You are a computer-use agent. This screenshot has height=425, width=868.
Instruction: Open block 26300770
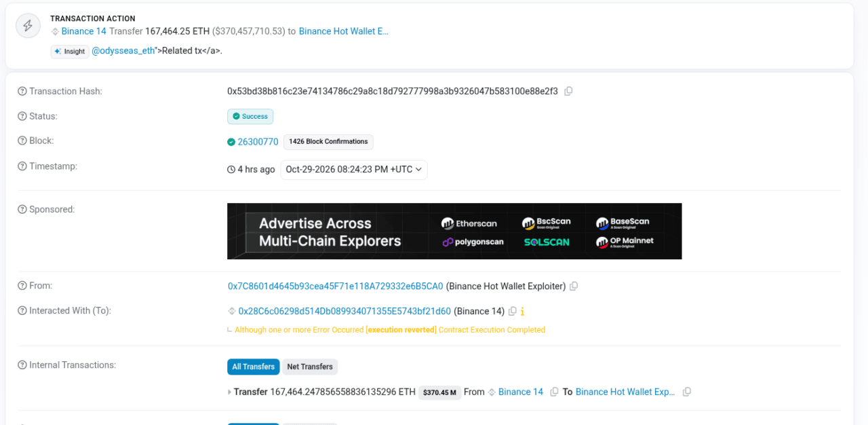258,142
